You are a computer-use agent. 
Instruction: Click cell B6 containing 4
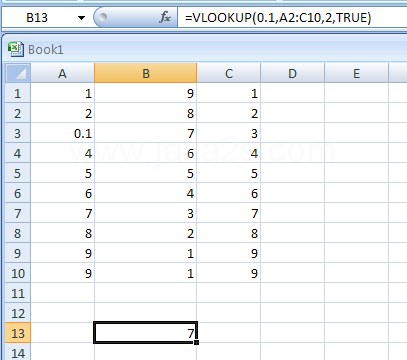(x=146, y=193)
